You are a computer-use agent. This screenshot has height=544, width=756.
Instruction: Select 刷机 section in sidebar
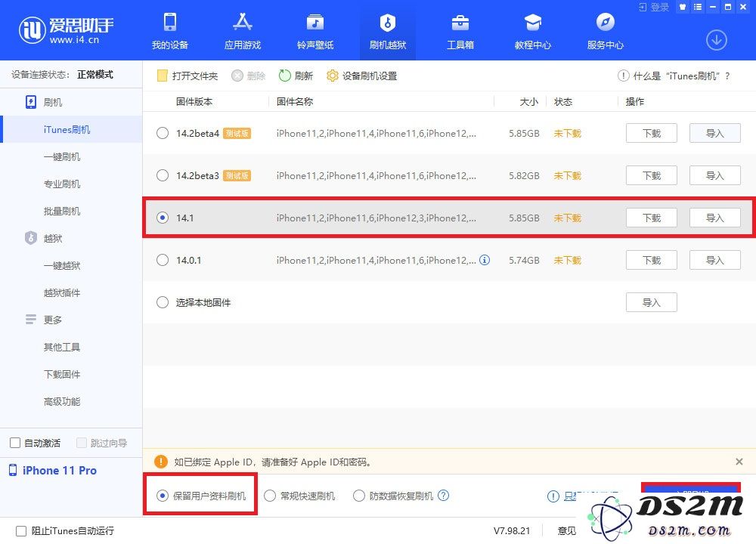click(x=53, y=102)
